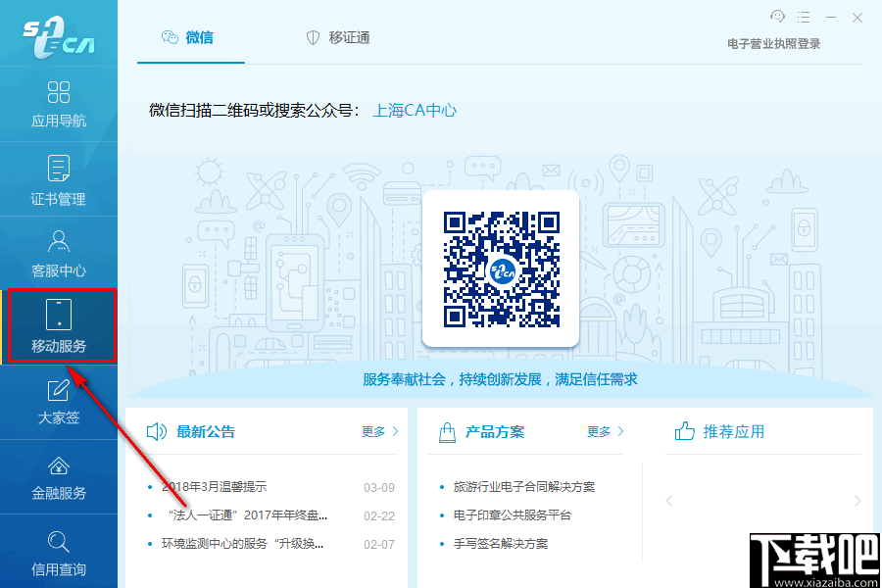The width and height of the screenshot is (882, 588).
Task: Open the list menu icon in title bar
Action: pos(804,18)
